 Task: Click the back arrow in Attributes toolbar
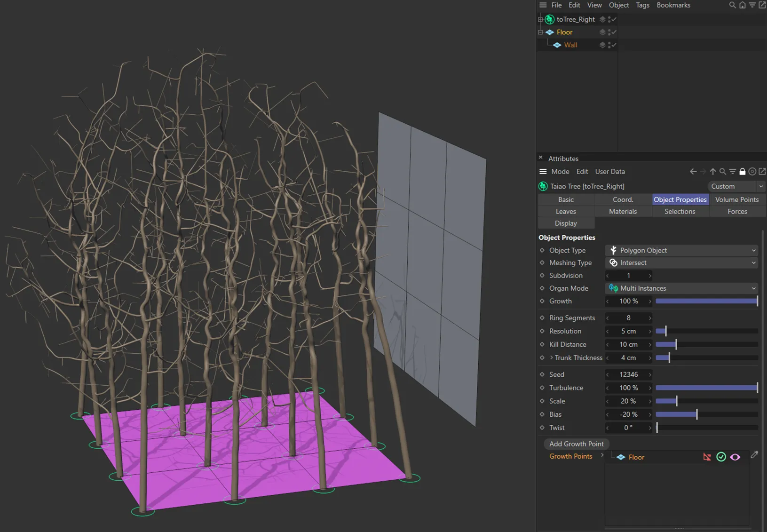693,171
